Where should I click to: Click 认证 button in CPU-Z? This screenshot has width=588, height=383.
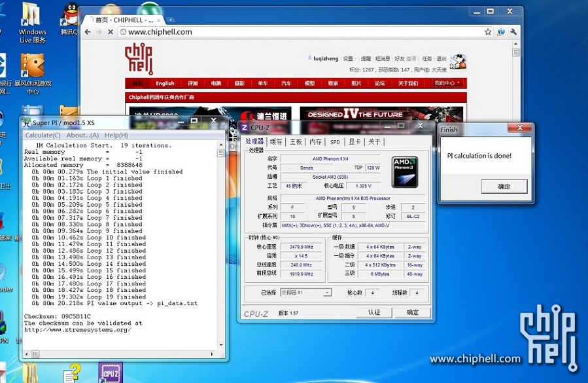click(x=374, y=312)
